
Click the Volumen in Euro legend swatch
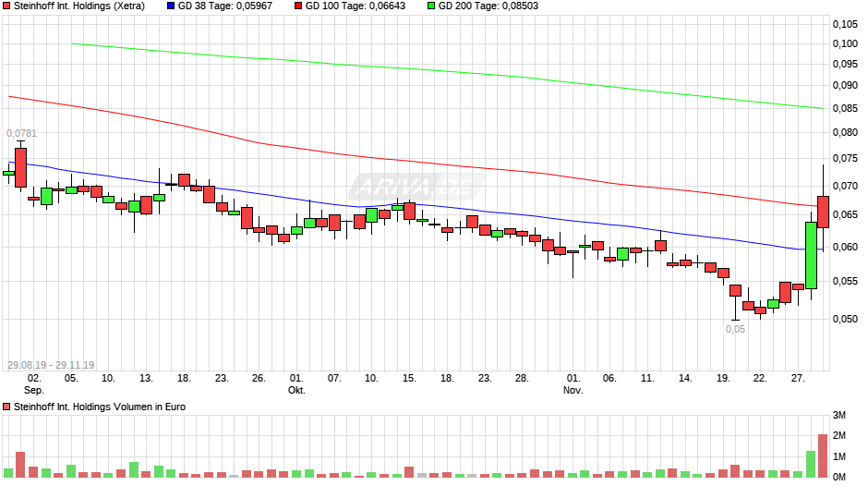[x=6, y=407]
